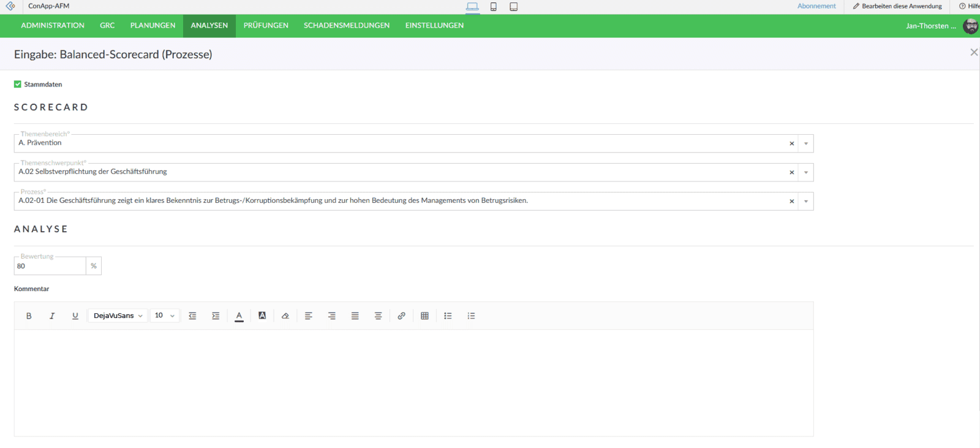Apply italic formatting in comment editor
This screenshot has width=980, height=448.
tap(52, 316)
